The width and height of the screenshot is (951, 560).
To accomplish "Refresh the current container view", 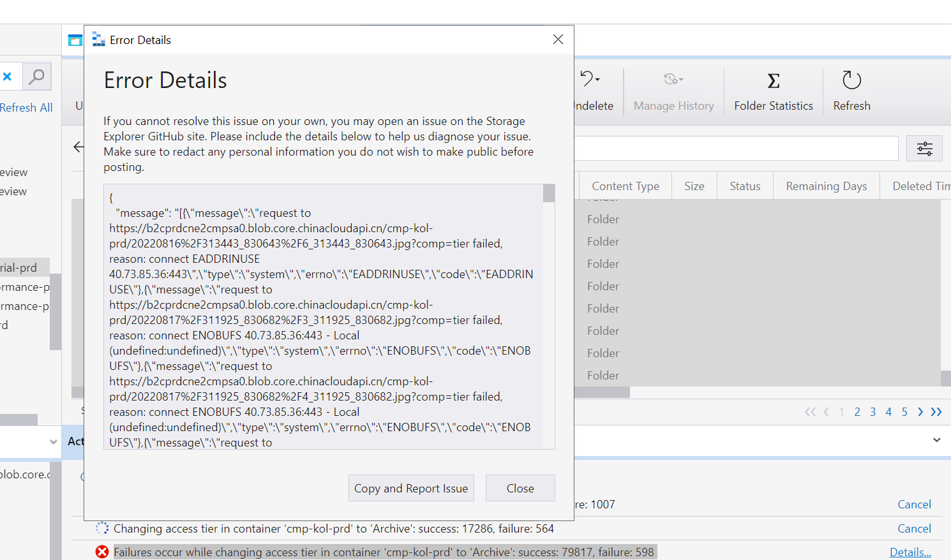I will coord(851,89).
